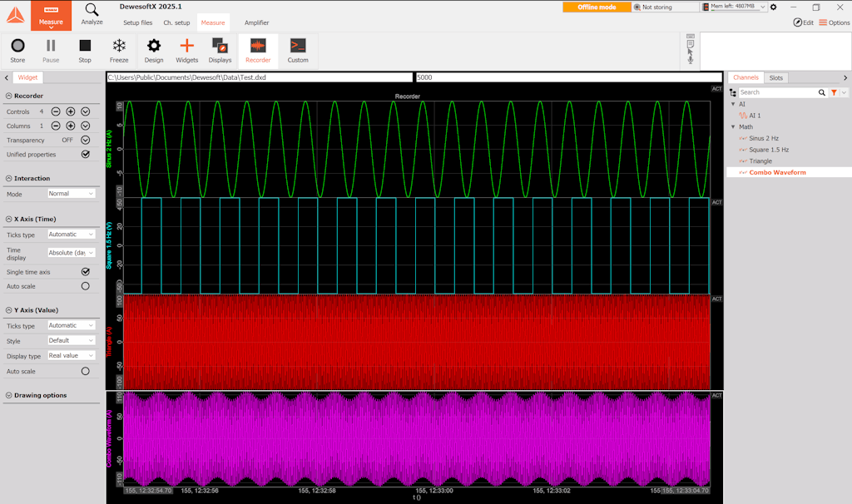Collapse the Math channel group

[733, 126]
